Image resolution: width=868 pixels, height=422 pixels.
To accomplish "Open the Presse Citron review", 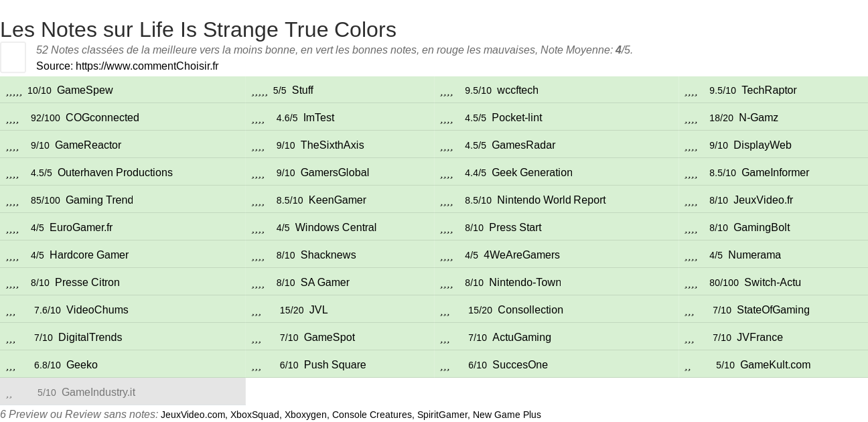I will tap(87, 283).
